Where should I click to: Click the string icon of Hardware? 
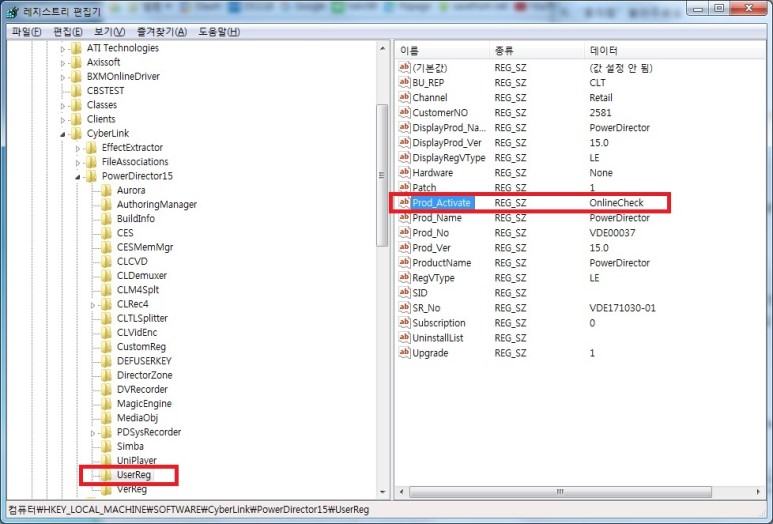(x=404, y=173)
